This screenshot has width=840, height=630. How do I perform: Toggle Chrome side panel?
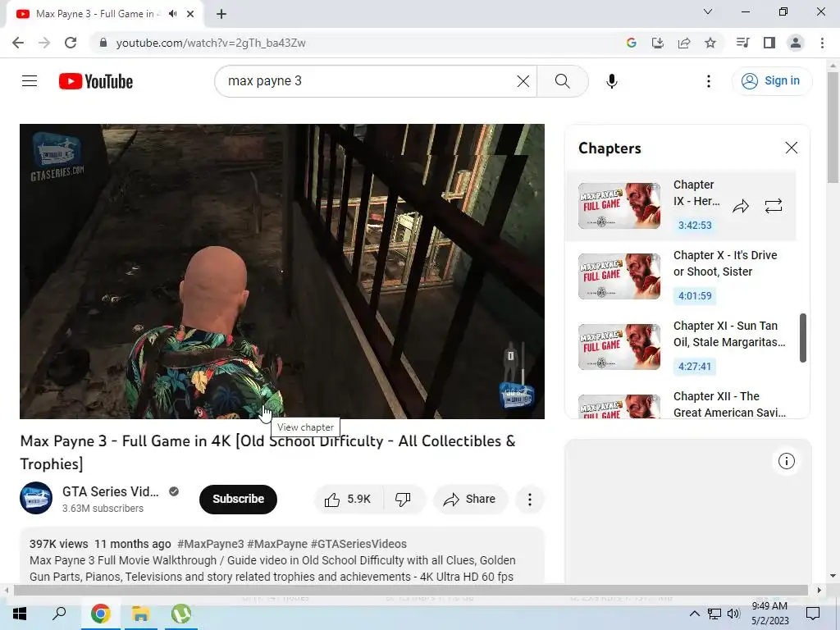point(769,43)
